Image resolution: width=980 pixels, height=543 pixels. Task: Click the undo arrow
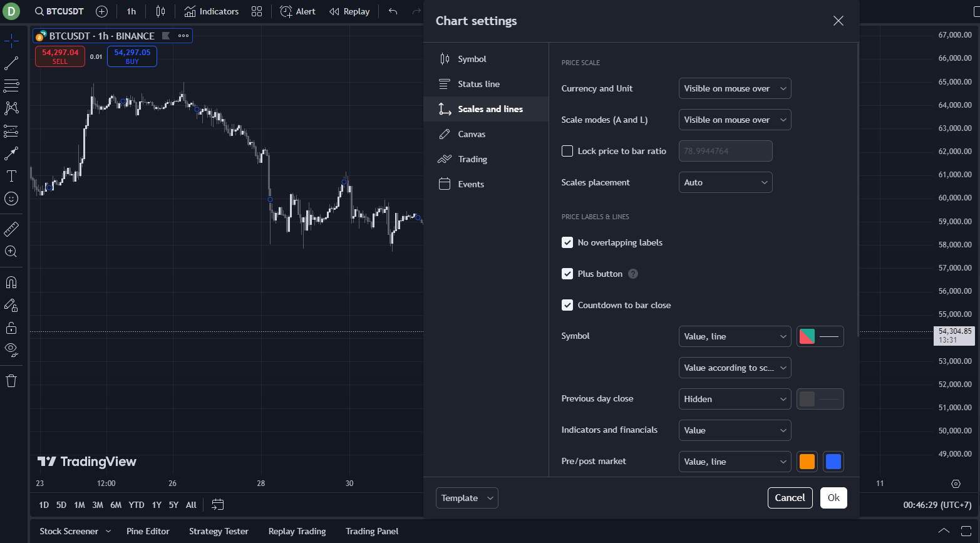[393, 11]
